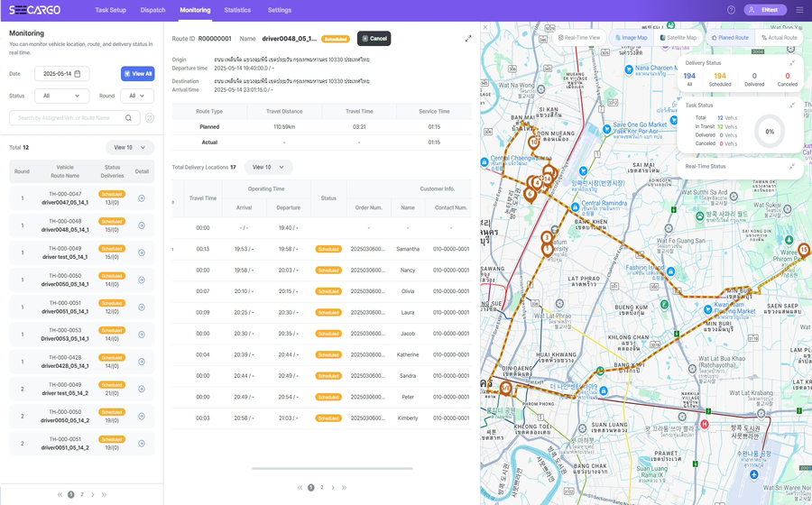Open View 10 dropdown for delivery locations
The width and height of the screenshot is (812, 505).
[268, 167]
